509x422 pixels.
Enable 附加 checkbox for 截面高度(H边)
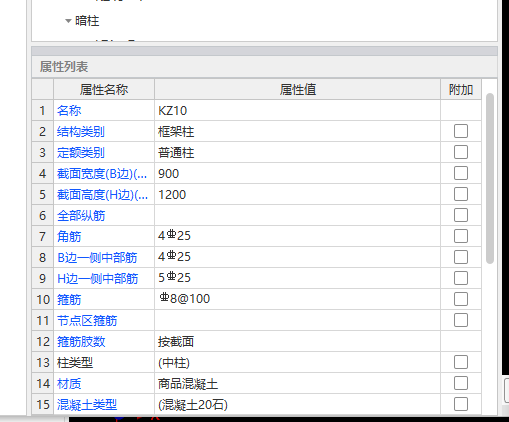461,194
